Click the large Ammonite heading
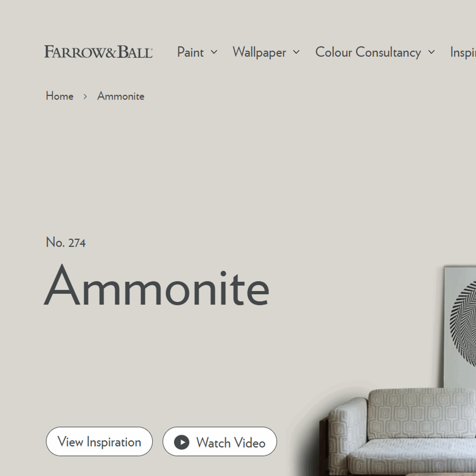The height and width of the screenshot is (476, 476). point(156,285)
